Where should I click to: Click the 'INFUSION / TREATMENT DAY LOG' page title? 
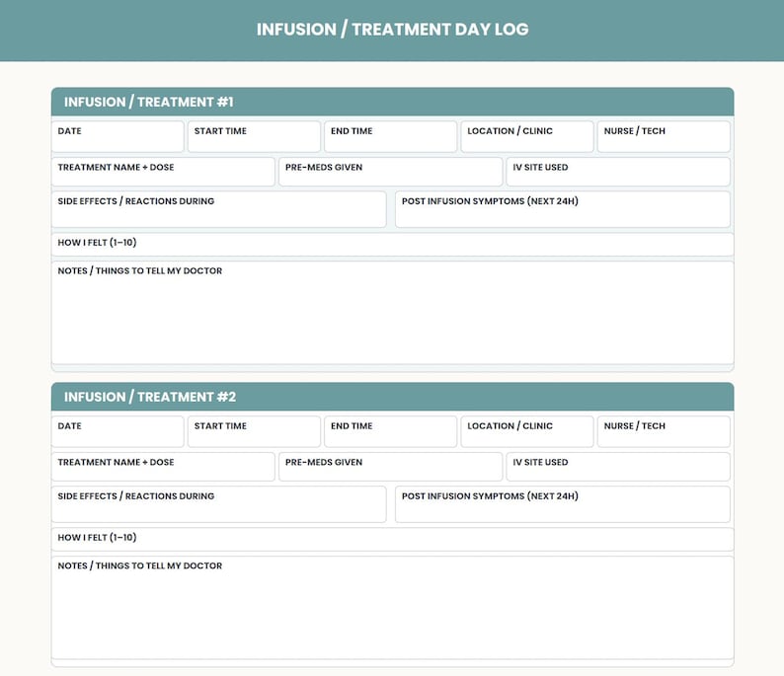coord(393,30)
